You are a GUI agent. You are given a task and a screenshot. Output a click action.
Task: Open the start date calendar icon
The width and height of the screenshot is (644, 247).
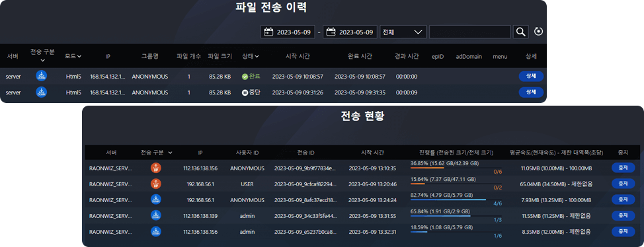268,32
